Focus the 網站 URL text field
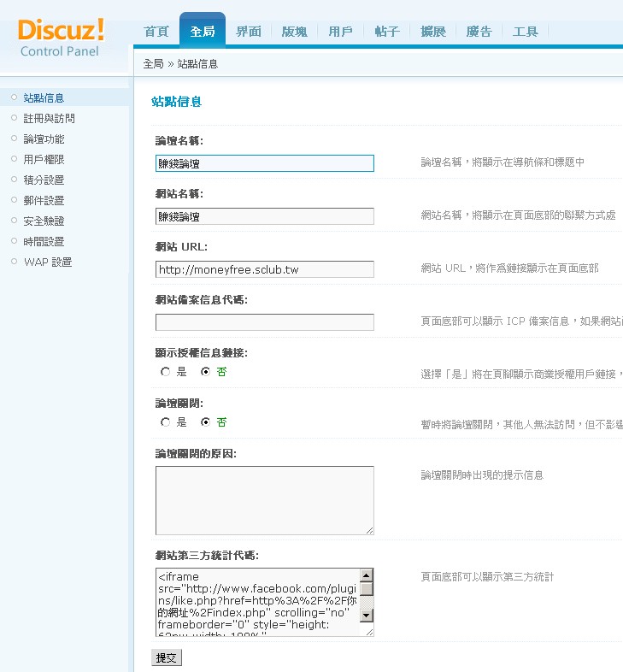The width and height of the screenshot is (623, 672). (x=264, y=269)
